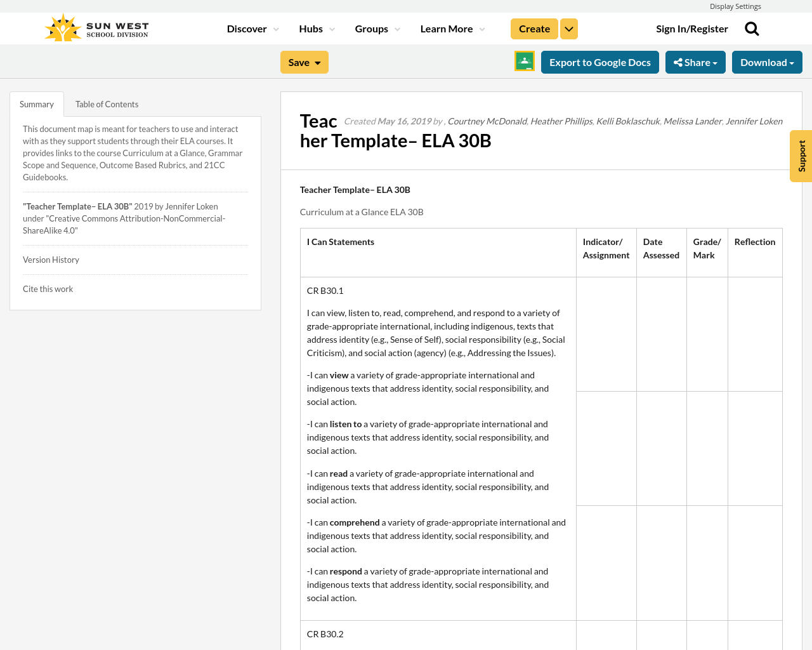
Task: Switch to the Table of Contents tab
Action: coord(106,103)
